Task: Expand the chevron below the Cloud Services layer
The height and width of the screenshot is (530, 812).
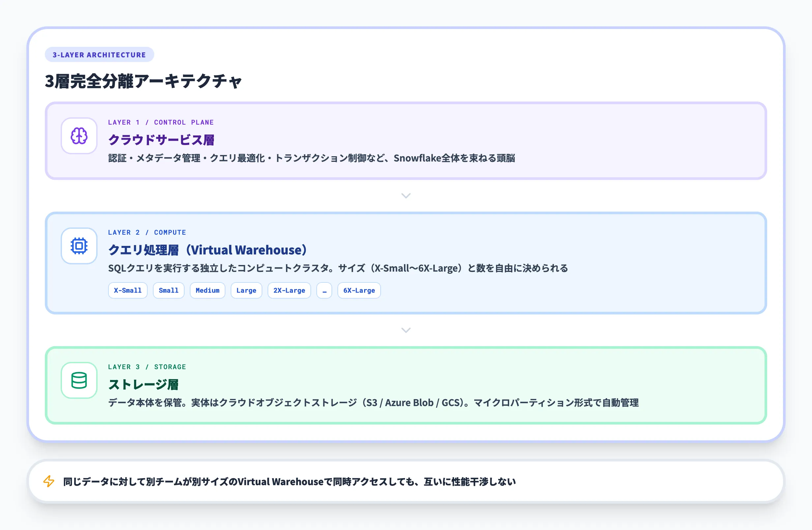Action: (x=406, y=195)
